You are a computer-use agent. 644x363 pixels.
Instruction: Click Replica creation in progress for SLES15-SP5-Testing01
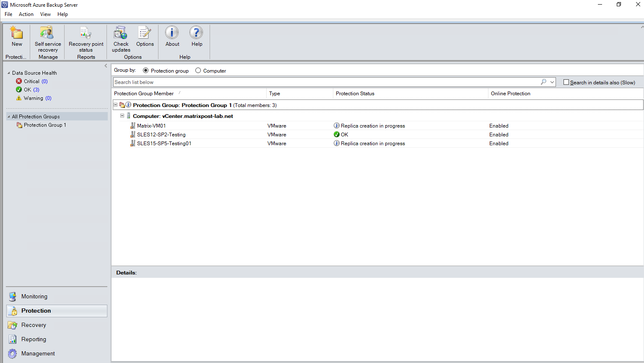tap(373, 144)
